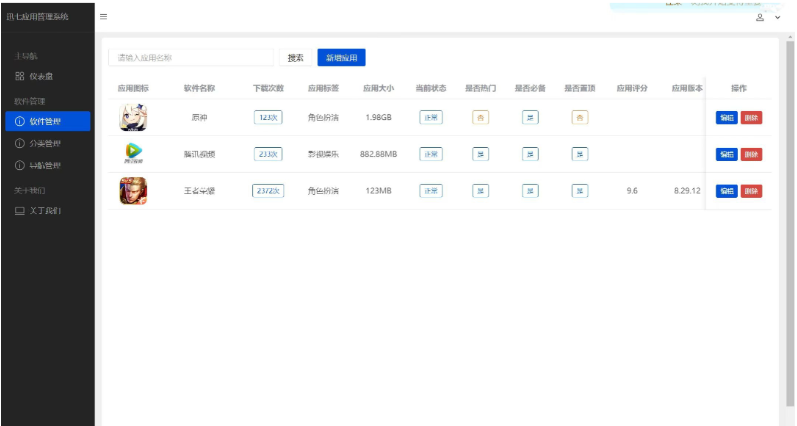The height and width of the screenshot is (426, 797).
Task: Open the third item under 软件管理 section
Action: pos(40,165)
